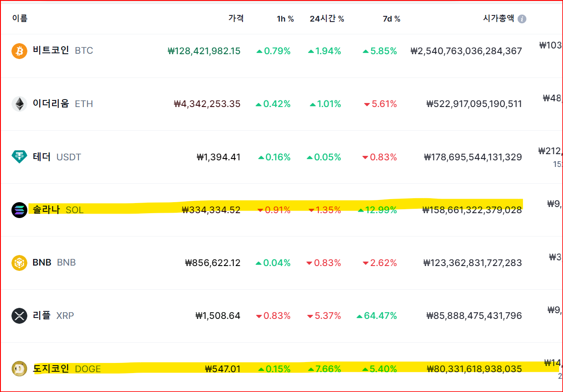563x392 pixels.
Task: Click Solana price ₩334,334.52
Action: pyautogui.click(x=211, y=210)
